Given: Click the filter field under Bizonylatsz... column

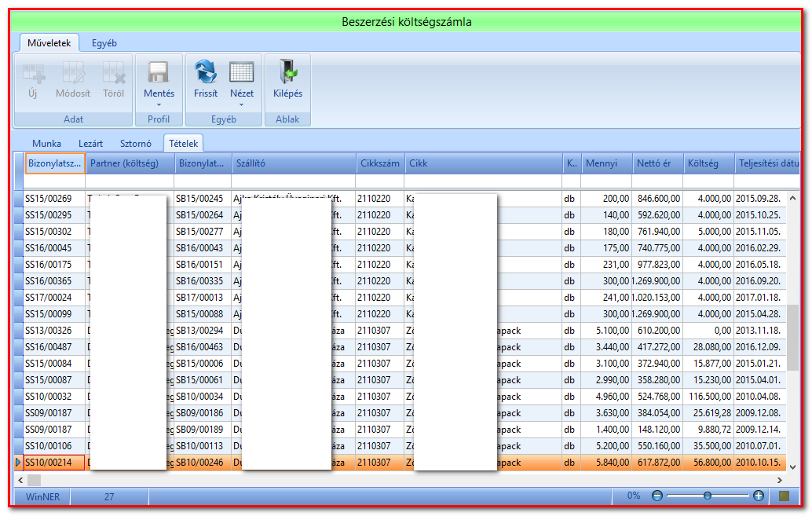Looking at the screenshot, I should pyautogui.click(x=54, y=181).
